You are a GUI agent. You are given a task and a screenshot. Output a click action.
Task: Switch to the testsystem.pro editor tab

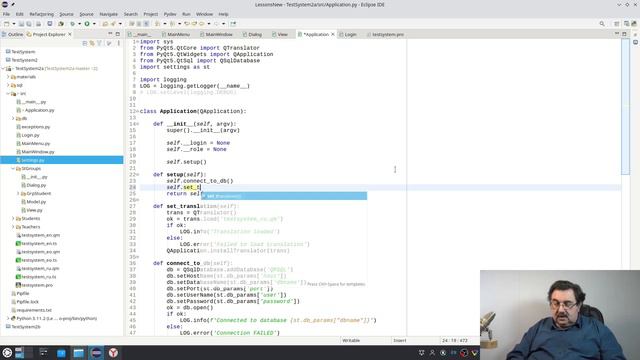[x=385, y=35]
